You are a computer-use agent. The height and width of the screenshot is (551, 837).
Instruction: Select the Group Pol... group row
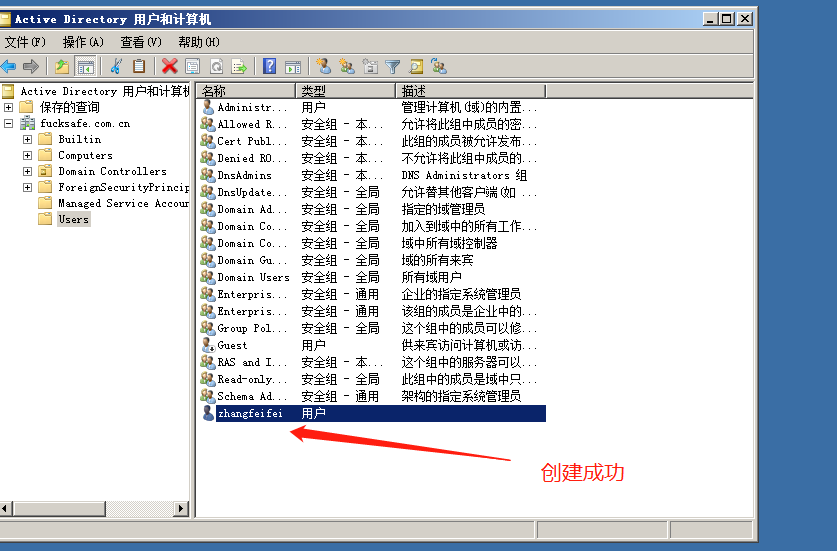pos(372,328)
